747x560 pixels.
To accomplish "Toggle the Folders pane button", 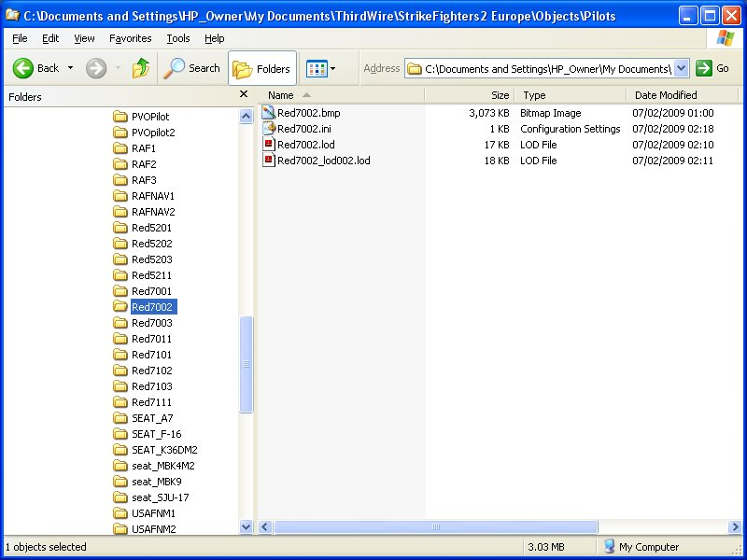I will click(x=262, y=68).
